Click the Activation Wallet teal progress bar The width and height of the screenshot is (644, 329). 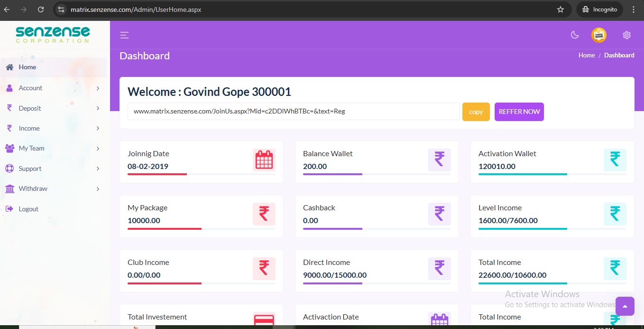(x=523, y=174)
